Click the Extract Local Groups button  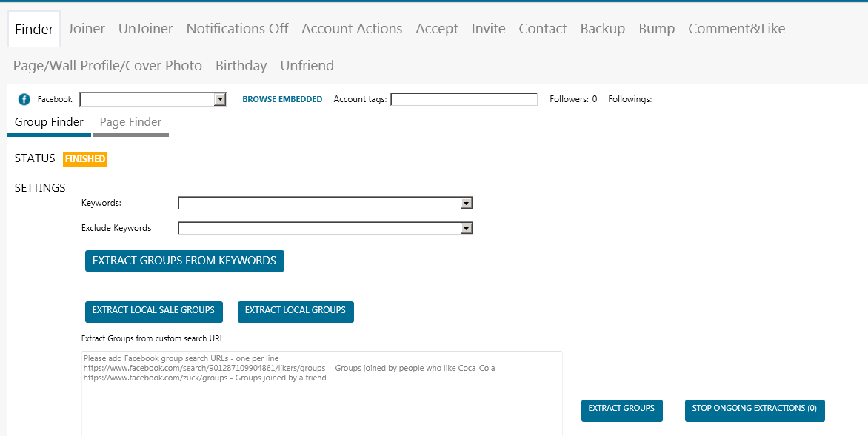coord(296,312)
